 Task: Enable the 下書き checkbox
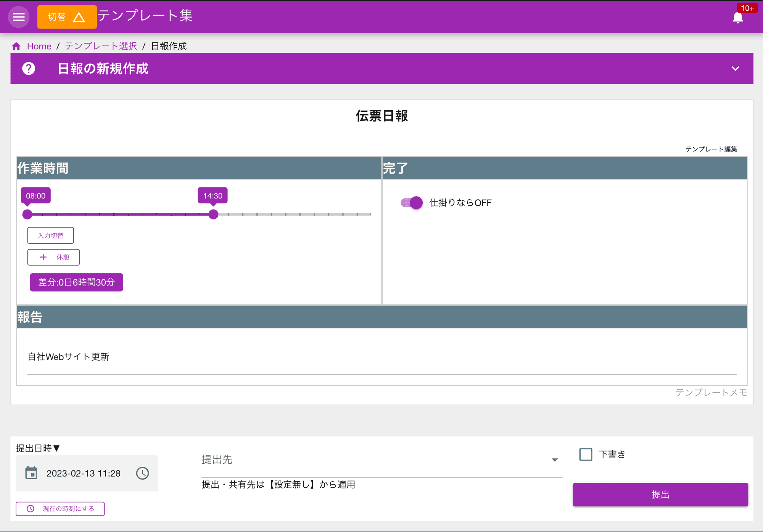pyautogui.click(x=586, y=454)
